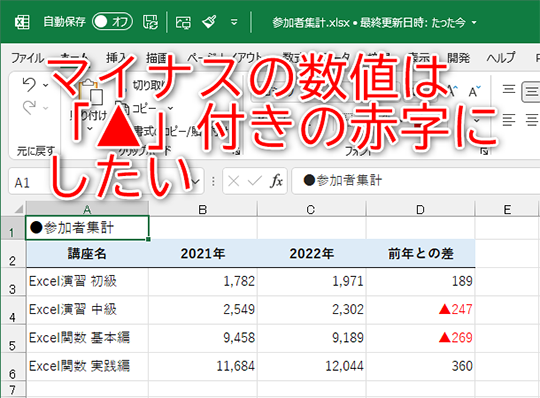Screen dimensions: 540x398
Task: Click the cell with value 2,549
Action: [x=203, y=310]
